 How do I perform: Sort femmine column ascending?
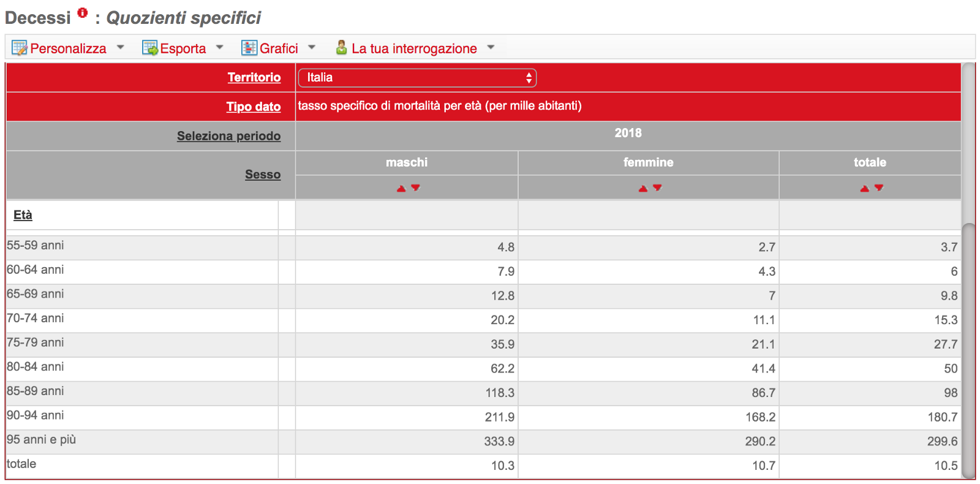pyautogui.click(x=643, y=188)
